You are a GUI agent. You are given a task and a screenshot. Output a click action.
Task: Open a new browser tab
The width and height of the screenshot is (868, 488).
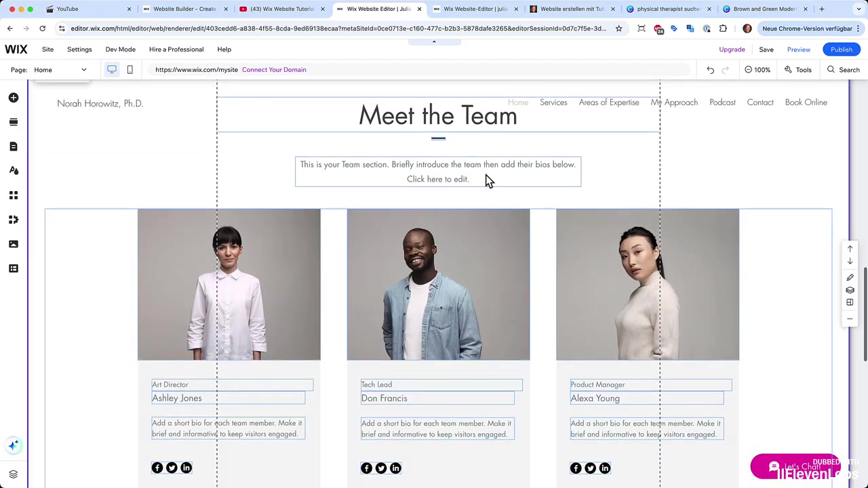coord(821,9)
